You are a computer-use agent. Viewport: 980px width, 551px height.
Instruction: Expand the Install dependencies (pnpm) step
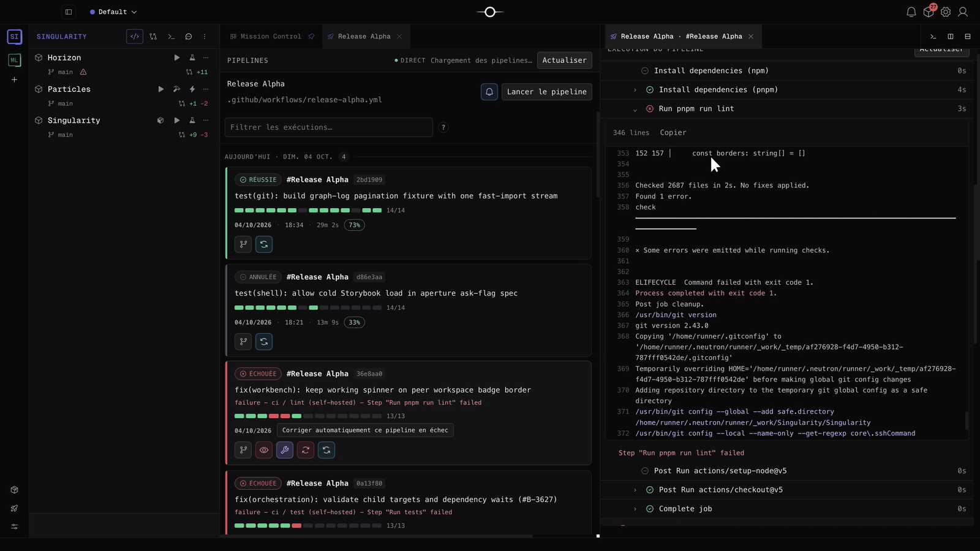tap(635, 90)
